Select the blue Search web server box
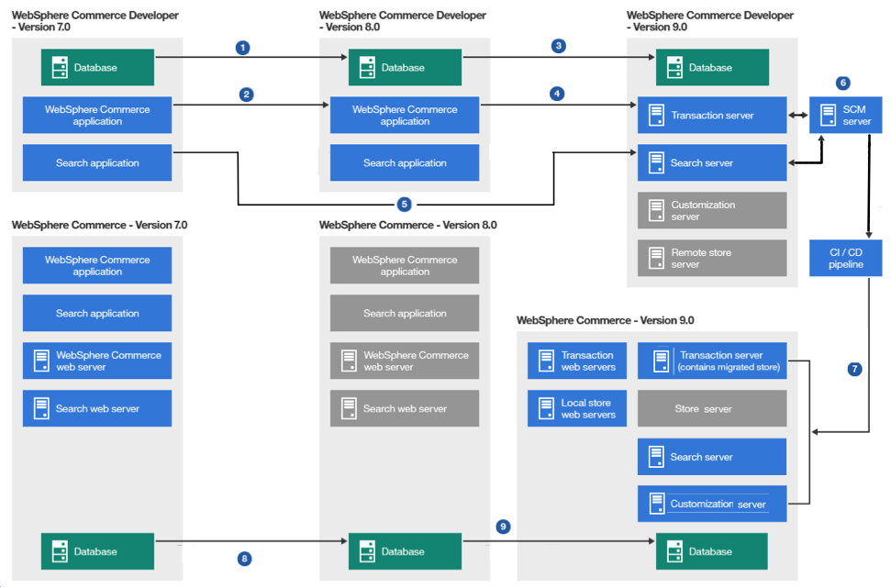Image resolution: width=891 pixels, height=588 pixels. [97, 408]
